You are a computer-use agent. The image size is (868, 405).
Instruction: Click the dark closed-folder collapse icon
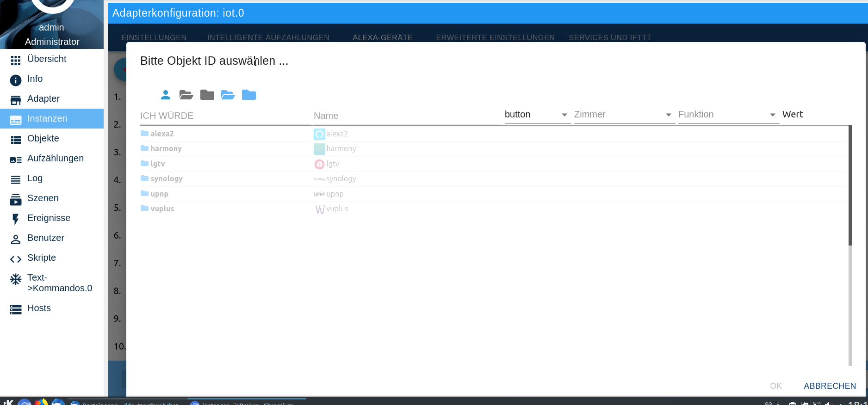coord(207,95)
